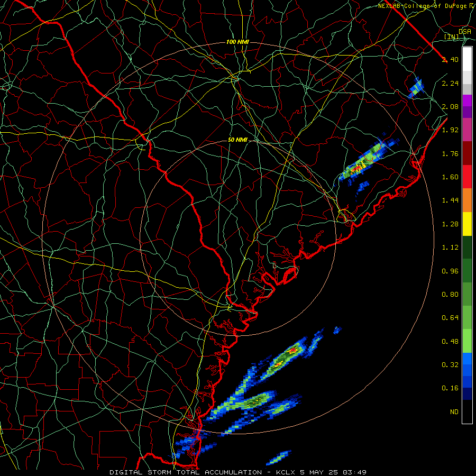This screenshot has width=476, height=476.
Task: Click the 1.12 legend value
Action: pyautogui.click(x=450, y=248)
